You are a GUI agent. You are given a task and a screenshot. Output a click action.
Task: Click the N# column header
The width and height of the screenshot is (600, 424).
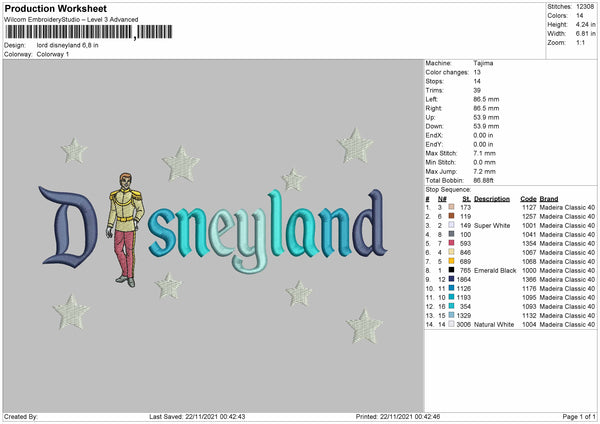(442, 199)
